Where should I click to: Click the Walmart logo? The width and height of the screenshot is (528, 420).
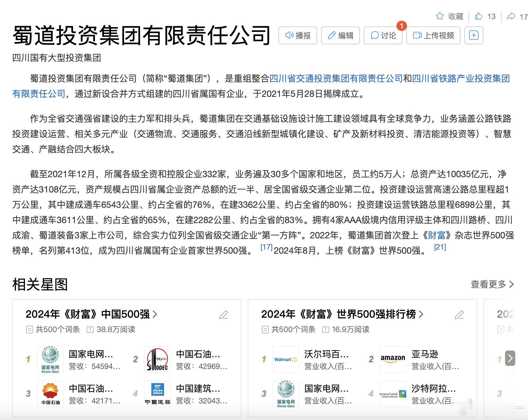[x=286, y=359]
